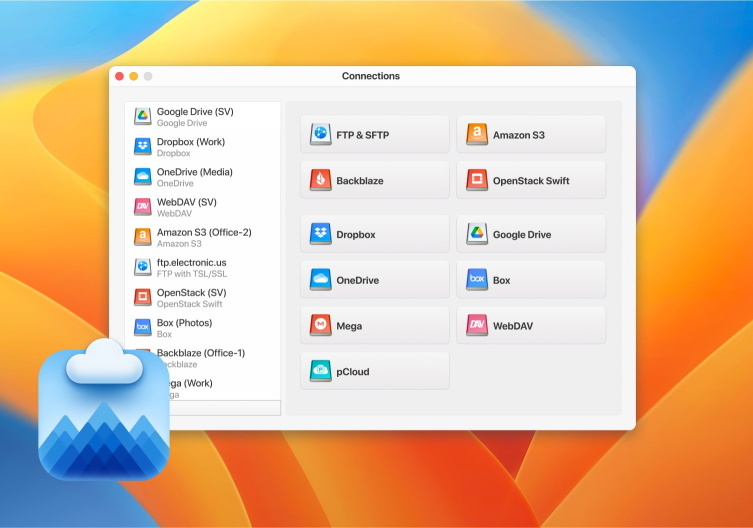The image size is (753, 528).
Task: Add a new Amazon S3 connection
Action: click(x=531, y=135)
